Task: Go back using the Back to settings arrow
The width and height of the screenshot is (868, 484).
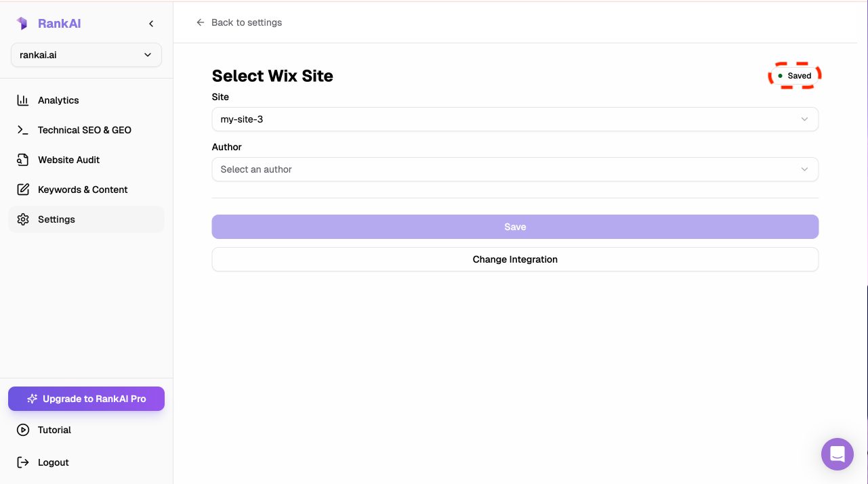Action: coord(200,22)
